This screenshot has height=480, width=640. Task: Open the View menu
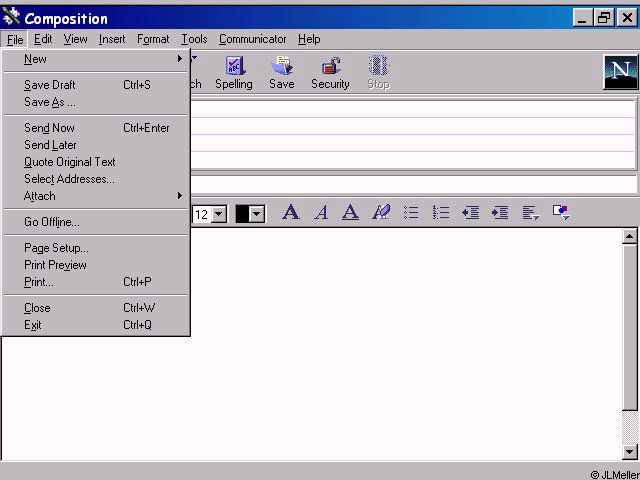(76, 39)
